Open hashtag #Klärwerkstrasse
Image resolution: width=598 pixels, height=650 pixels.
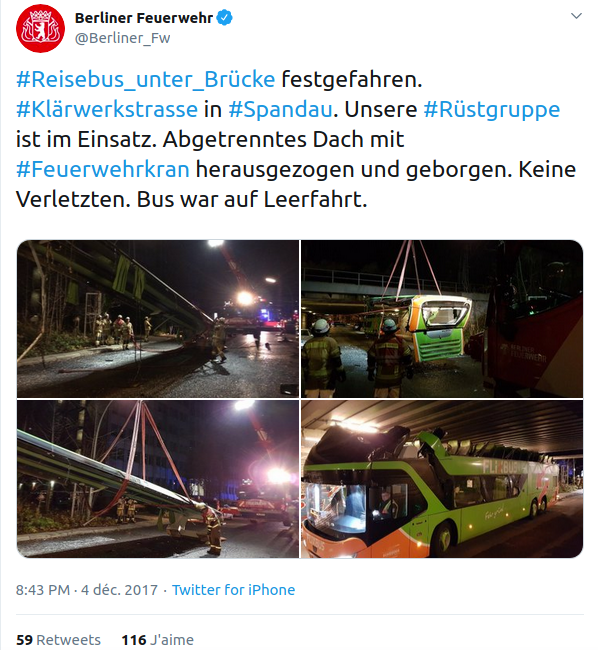(x=107, y=109)
